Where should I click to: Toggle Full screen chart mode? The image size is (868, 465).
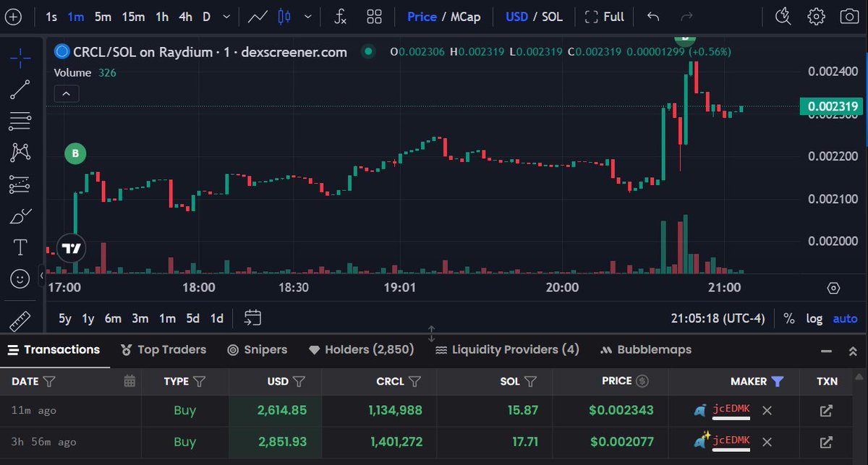click(x=604, y=17)
